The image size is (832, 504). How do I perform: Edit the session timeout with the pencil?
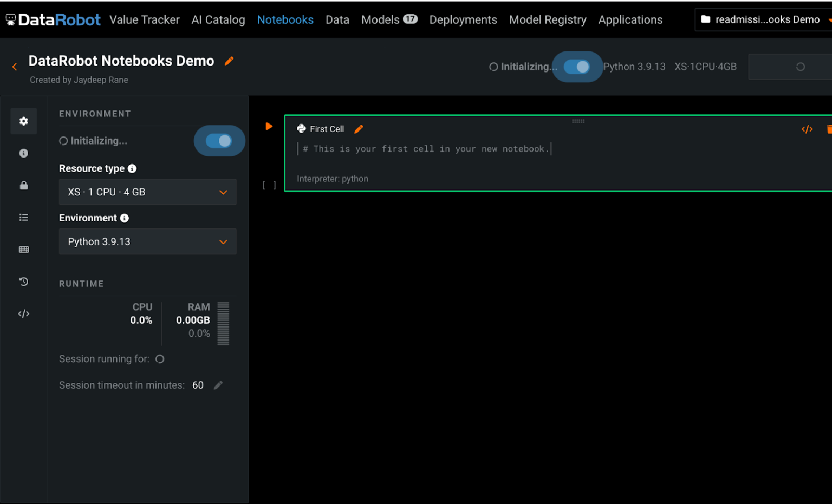click(218, 384)
